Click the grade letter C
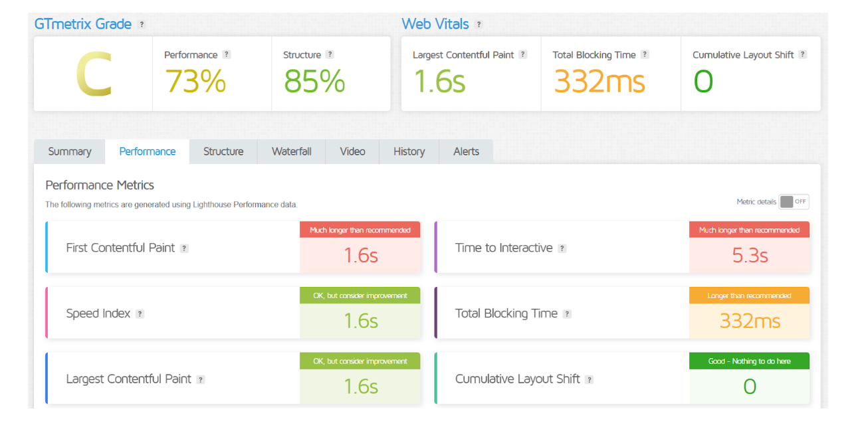This screenshot has height=441, width=868. 93,74
